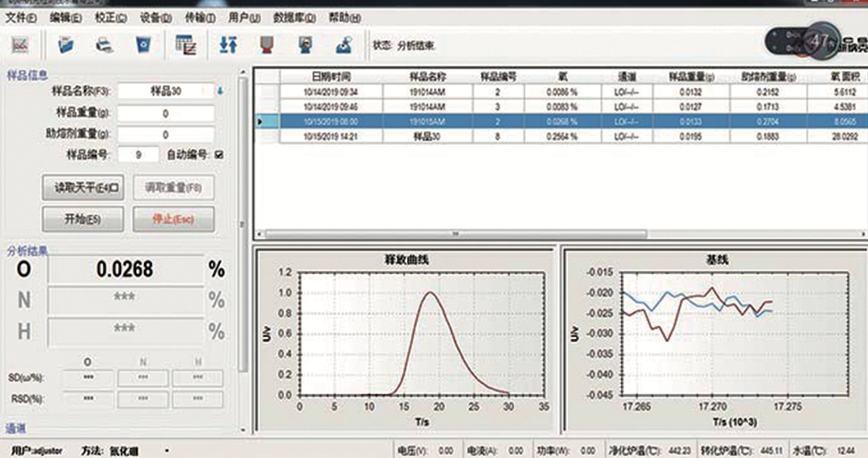Click the 0.0086 % oxygen value cell
This screenshot has height=458, width=868.
562,92
